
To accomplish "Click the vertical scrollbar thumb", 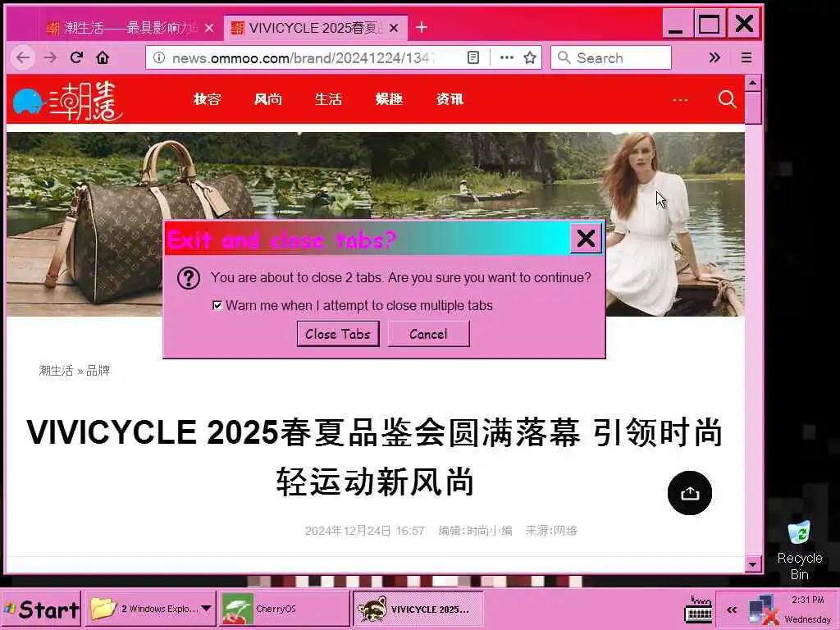I will coord(753,108).
